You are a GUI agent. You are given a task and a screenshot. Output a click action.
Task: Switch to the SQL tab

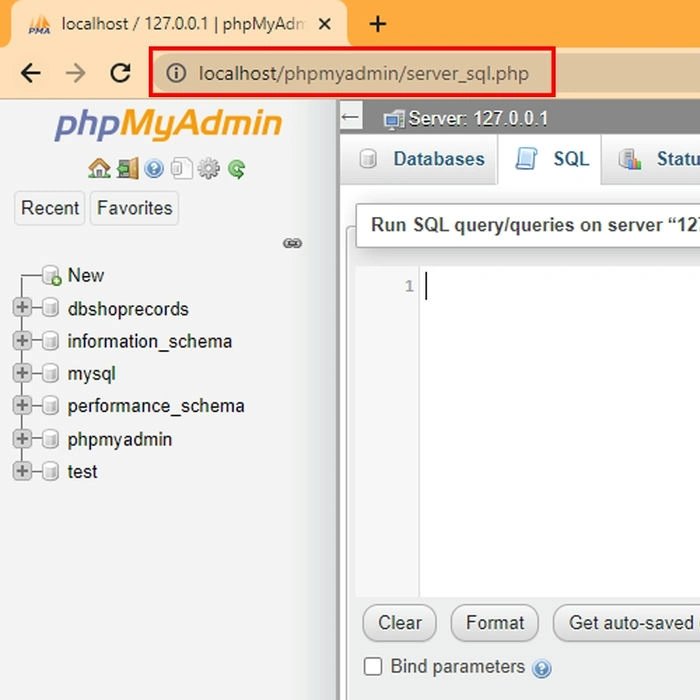pyautogui.click(x=550, y=159)
